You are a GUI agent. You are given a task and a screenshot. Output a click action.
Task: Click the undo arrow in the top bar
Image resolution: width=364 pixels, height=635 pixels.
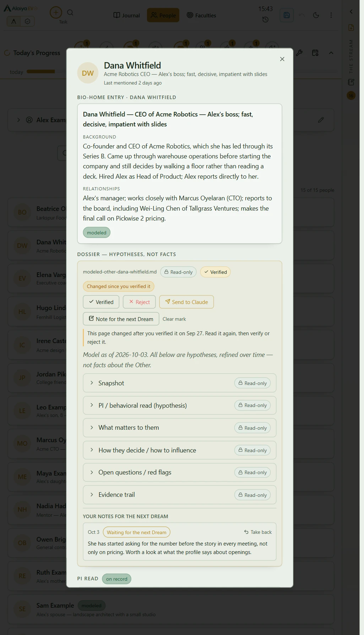[x=302, y=15]
